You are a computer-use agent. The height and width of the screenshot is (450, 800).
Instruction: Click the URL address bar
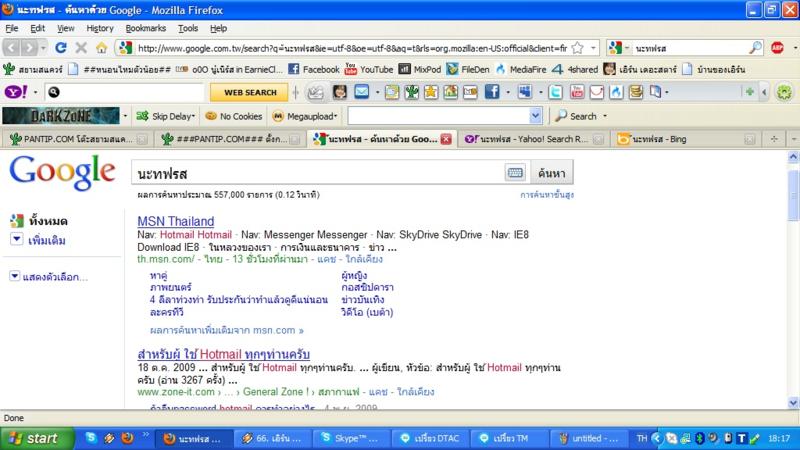coord(352,48)
